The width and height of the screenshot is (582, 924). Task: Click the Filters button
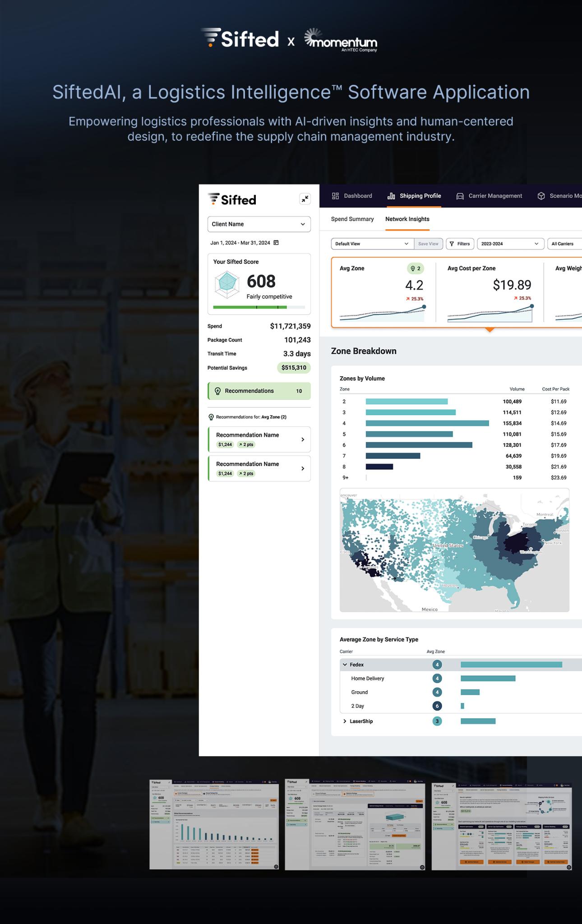click(460, 244)
